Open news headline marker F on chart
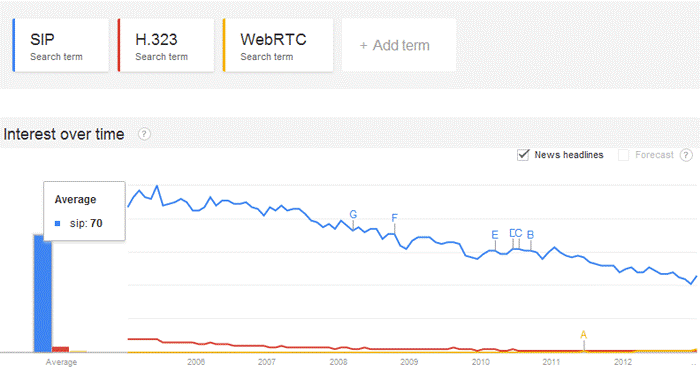 coord(394,218)
